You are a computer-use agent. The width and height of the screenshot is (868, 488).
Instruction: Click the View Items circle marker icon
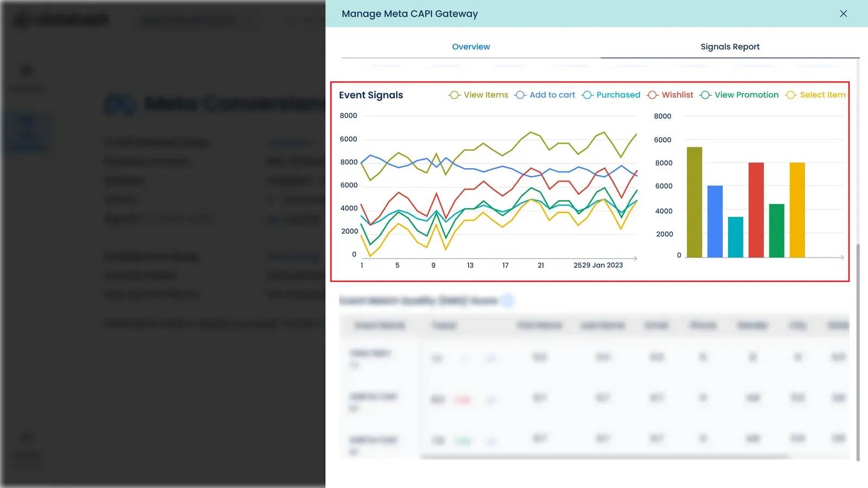pos(455,95)
